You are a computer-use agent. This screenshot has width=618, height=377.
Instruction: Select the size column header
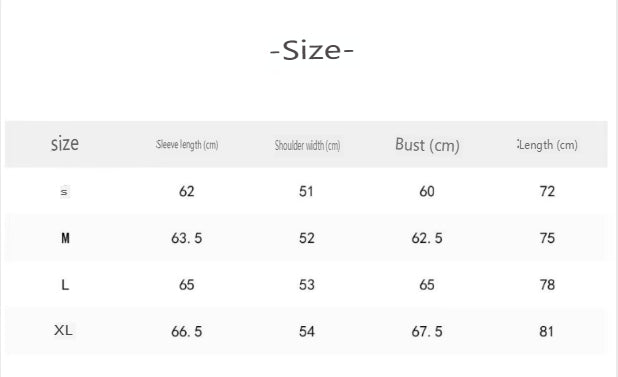tap(65, 144)
